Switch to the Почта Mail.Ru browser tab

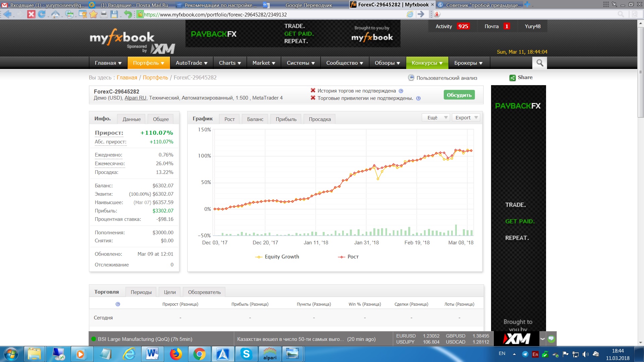(131, 5)
